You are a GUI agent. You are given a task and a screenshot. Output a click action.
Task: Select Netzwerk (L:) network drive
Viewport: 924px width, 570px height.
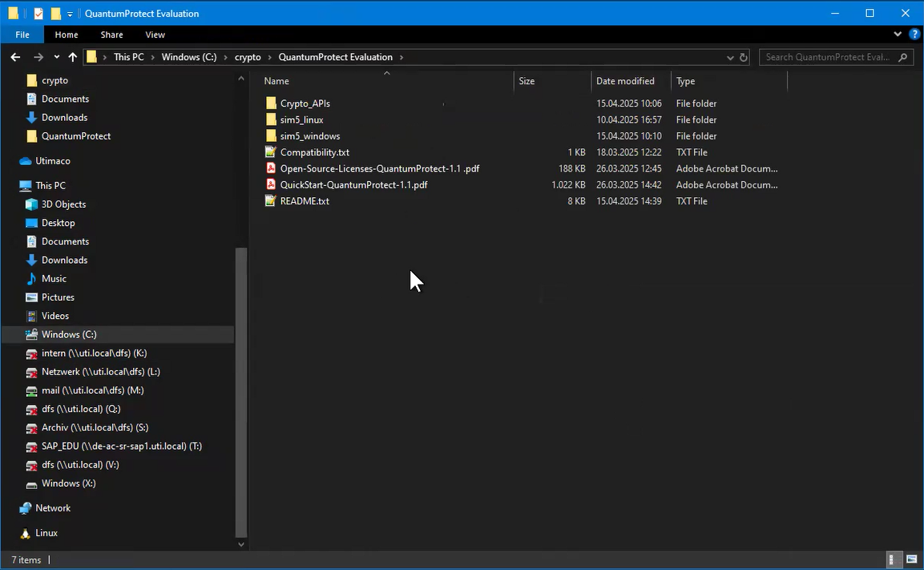pyautogui.click(x=101, y=372)
